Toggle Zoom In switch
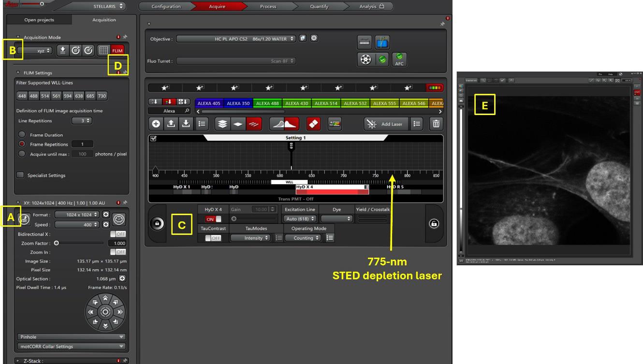The image size is (643, 364). coord(118,252)
